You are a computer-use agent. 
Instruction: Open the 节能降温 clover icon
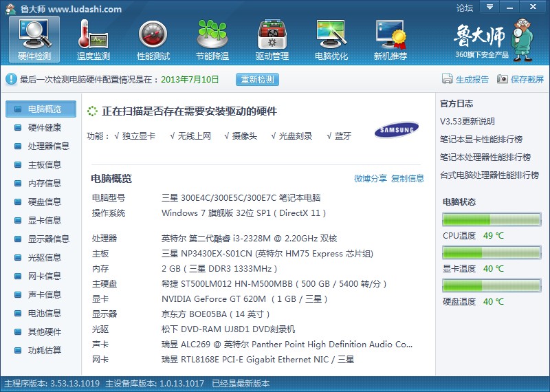[212, 39]
